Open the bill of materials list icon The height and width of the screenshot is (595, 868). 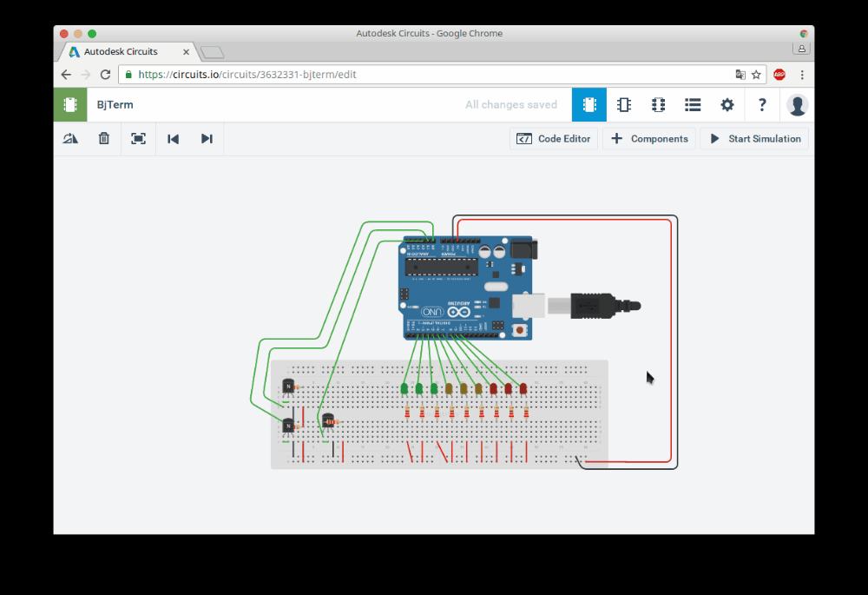(693, 105)
